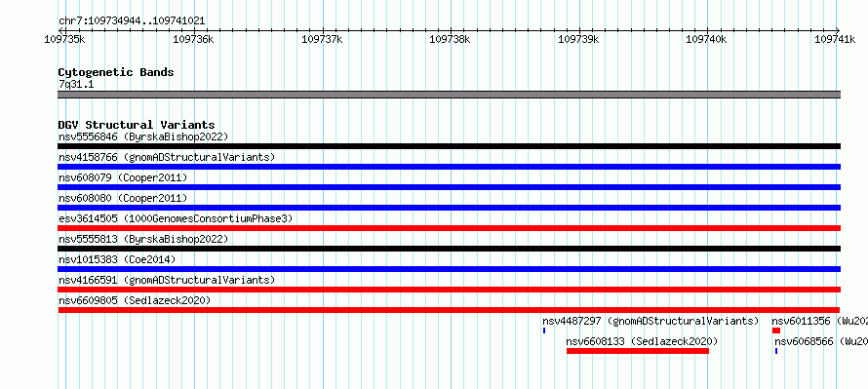Screen dimensions: 868x389
Task: Open the label nsv4166591 (gnomADStructuralVariants)
Action: click(167, 280)
